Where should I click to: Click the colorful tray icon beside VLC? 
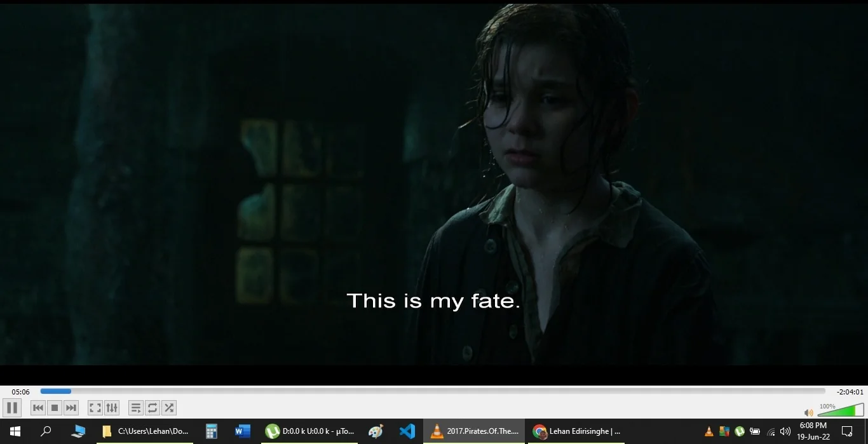(724, 432)
